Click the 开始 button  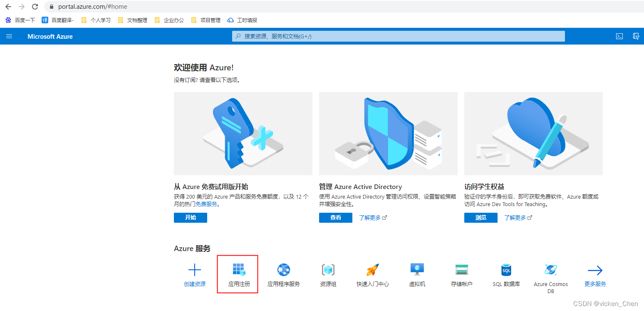tap(191, 218)
